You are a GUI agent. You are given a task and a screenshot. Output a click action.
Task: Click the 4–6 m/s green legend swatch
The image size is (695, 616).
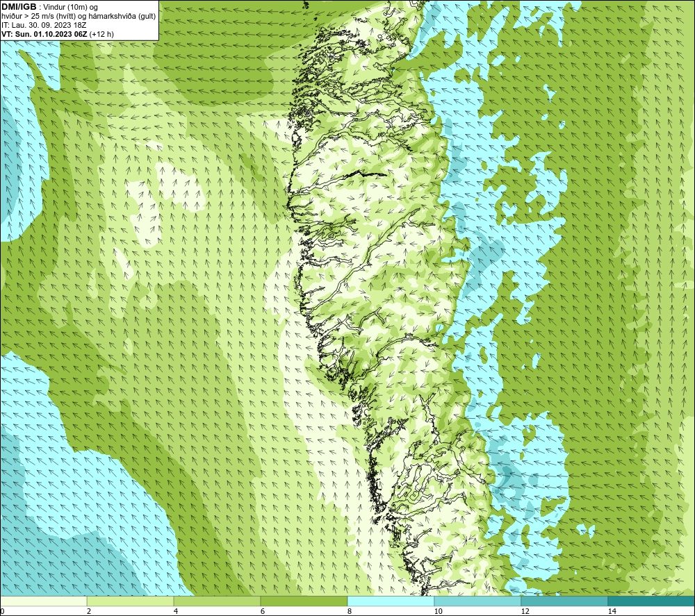pos(217,601)
